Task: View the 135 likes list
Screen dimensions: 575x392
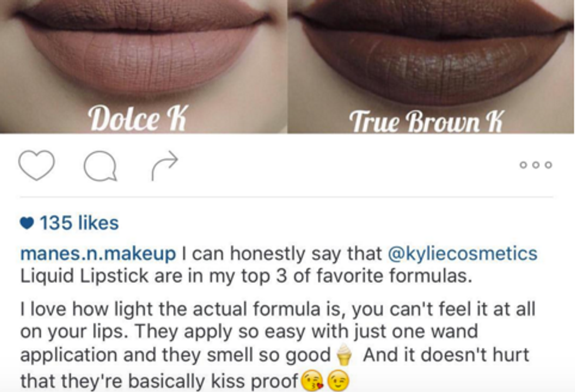Action: (79, 222)
